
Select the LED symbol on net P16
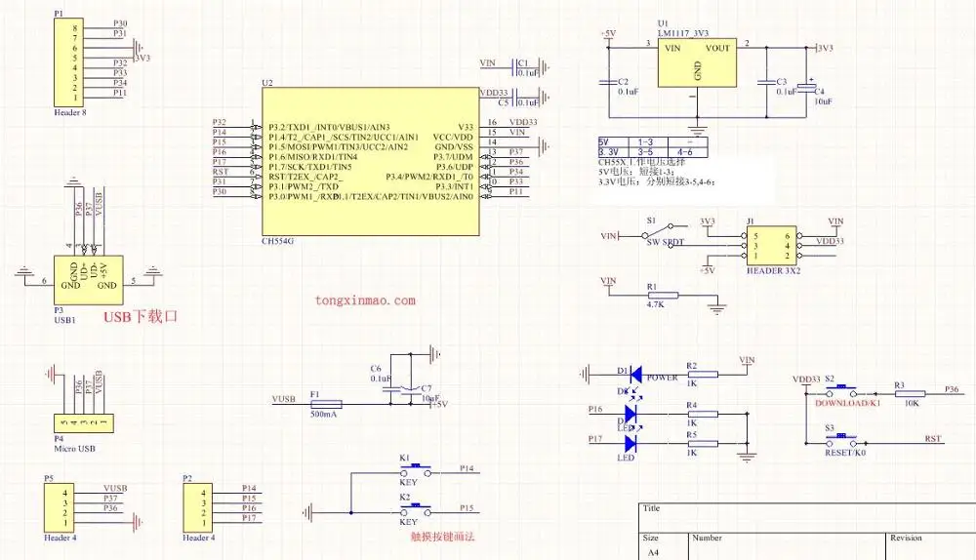(x=630, y=413)
